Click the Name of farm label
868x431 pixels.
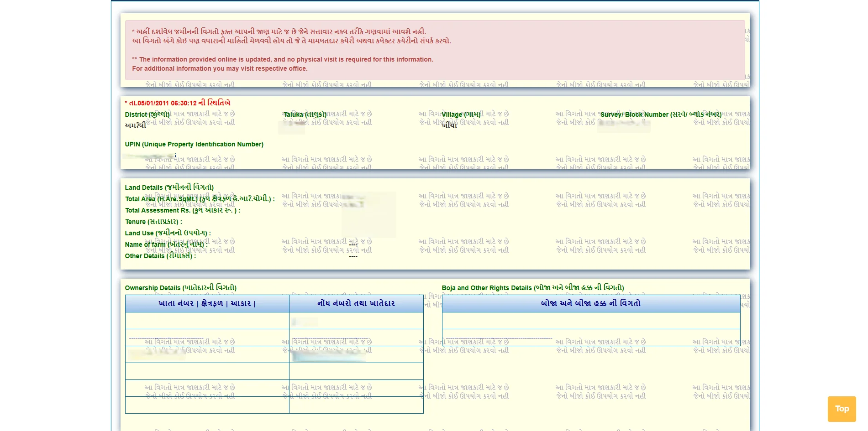tap(166, 244)
